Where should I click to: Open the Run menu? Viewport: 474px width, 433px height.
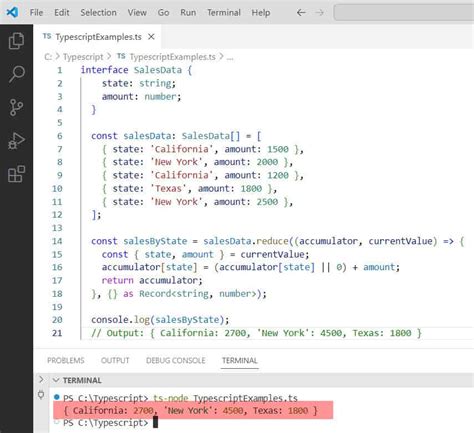coord(188,13)
